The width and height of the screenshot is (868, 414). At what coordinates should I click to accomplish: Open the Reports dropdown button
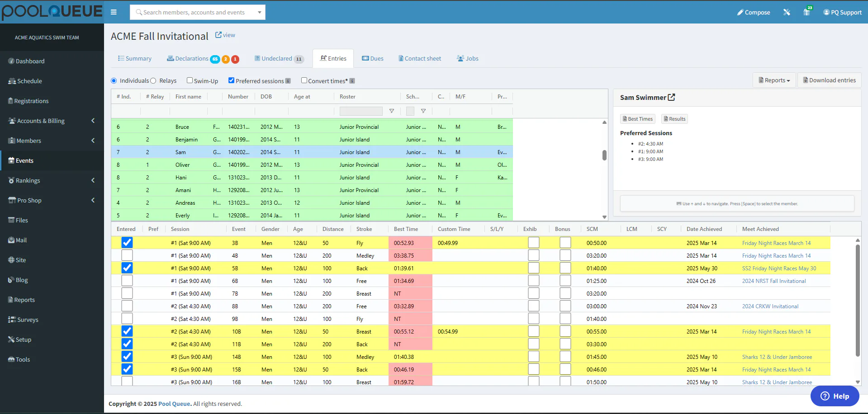pos(774,80)
